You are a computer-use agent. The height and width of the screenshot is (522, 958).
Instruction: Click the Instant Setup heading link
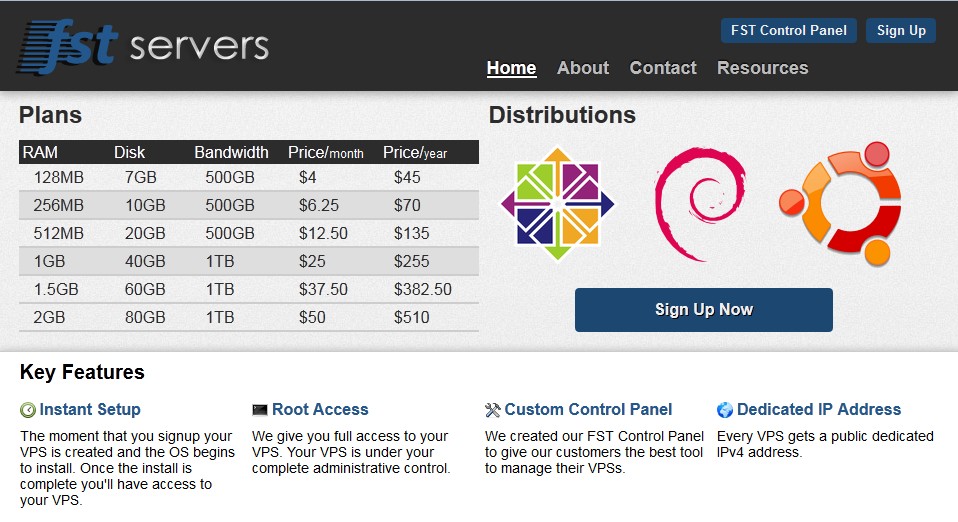(x=90, y=410)
